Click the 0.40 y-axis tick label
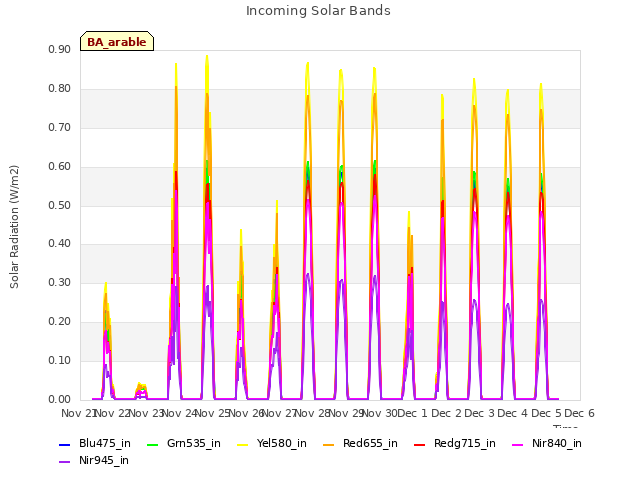 pyautogui.click(x=59, y=243)
